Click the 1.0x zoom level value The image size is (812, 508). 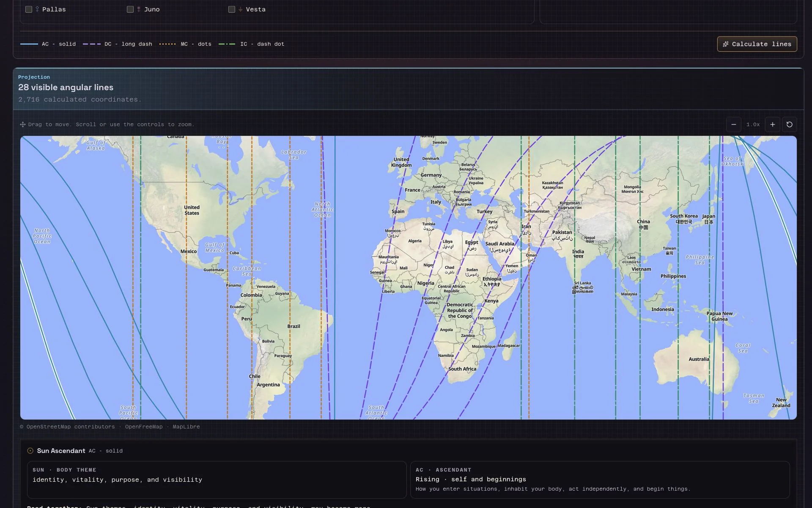pyautogui.click(x=753, y=124)
